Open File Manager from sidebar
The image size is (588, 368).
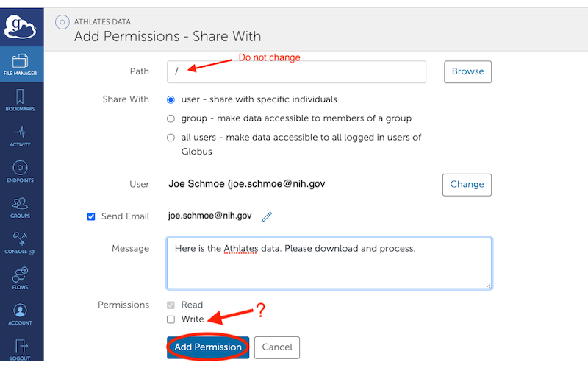[21, 65]
